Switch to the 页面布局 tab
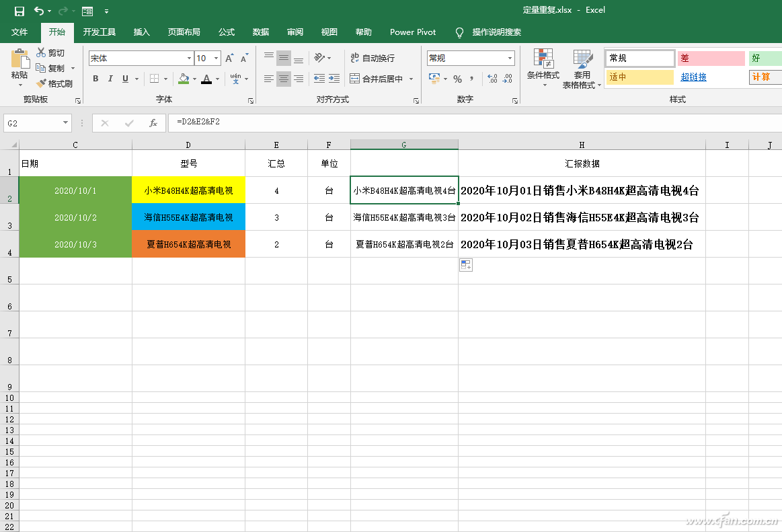This screenshot has width=782, height=532. 184,32
